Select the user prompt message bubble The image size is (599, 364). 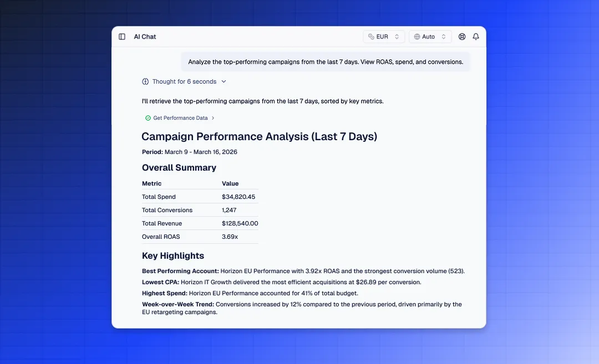(326, 62)
